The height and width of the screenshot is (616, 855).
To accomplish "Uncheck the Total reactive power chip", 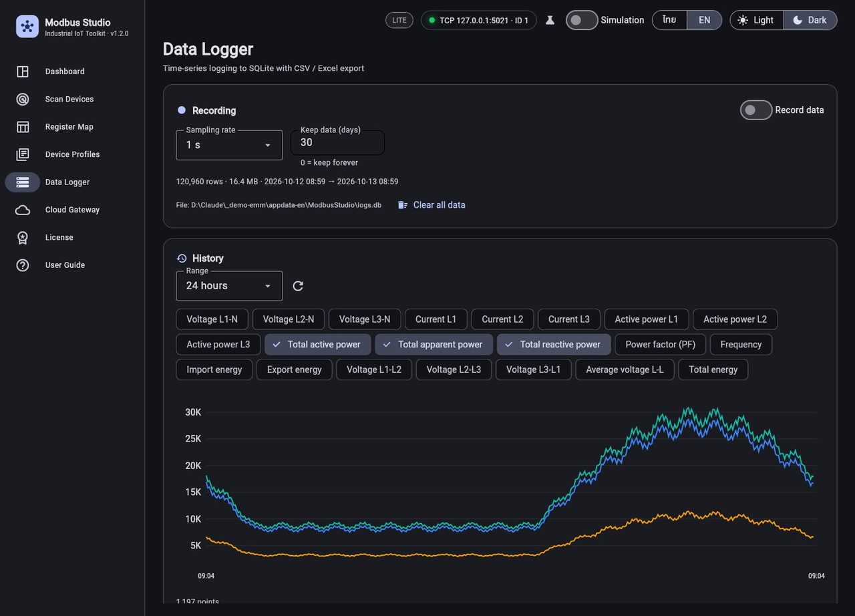I will click(554, 345).
